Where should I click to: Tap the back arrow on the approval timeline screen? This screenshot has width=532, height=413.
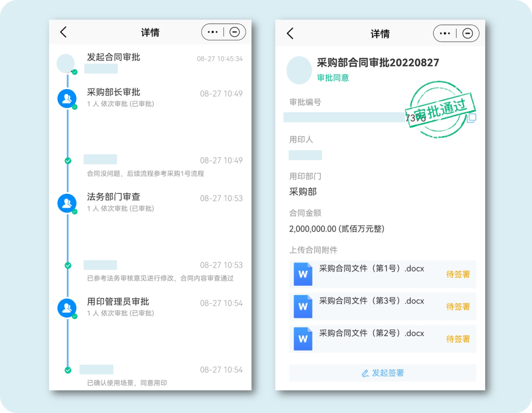tap(64, 32)
